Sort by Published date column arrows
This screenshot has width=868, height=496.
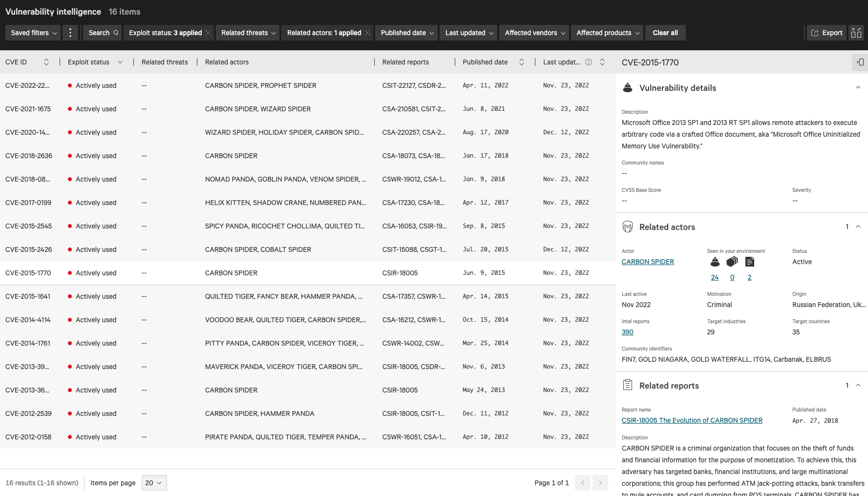tap(522, 62)
